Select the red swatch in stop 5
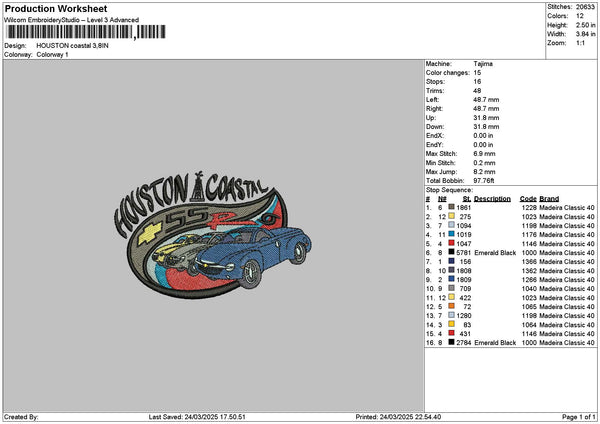This screenshot has height=424, width=600. point(451,243)
